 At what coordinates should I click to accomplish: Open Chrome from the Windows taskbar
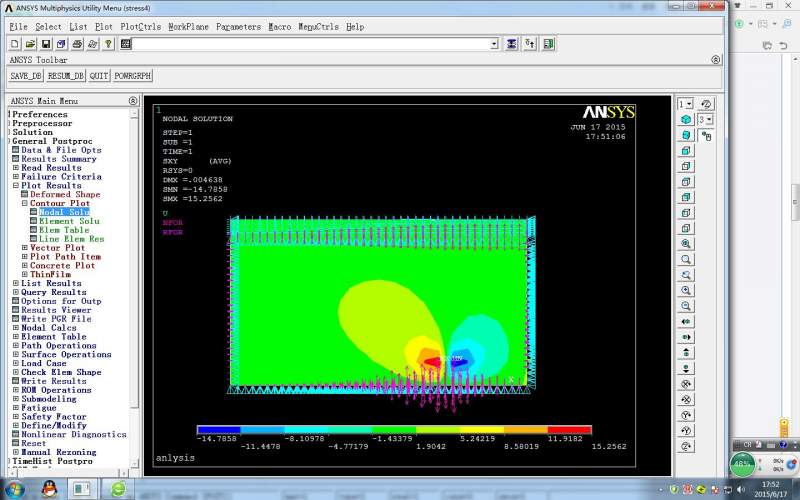click(117, 489)
